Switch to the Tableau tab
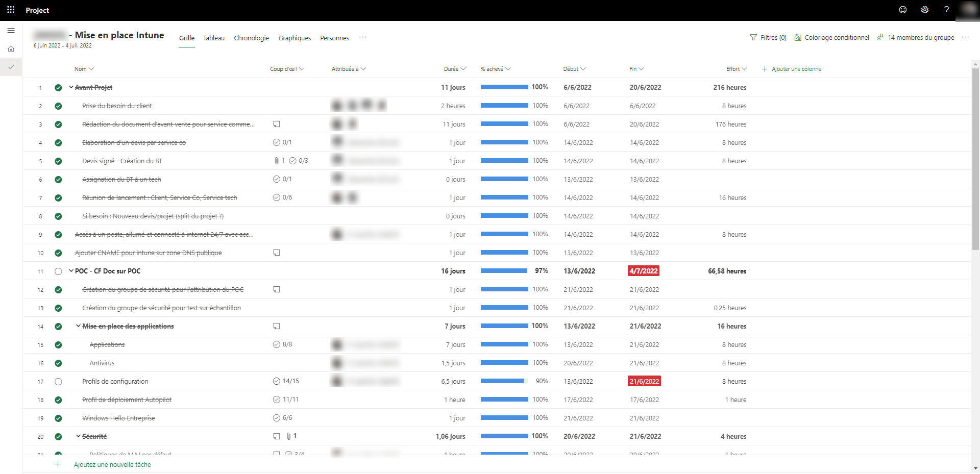Screen dimensions: 980x474 (x=214, y=38)
